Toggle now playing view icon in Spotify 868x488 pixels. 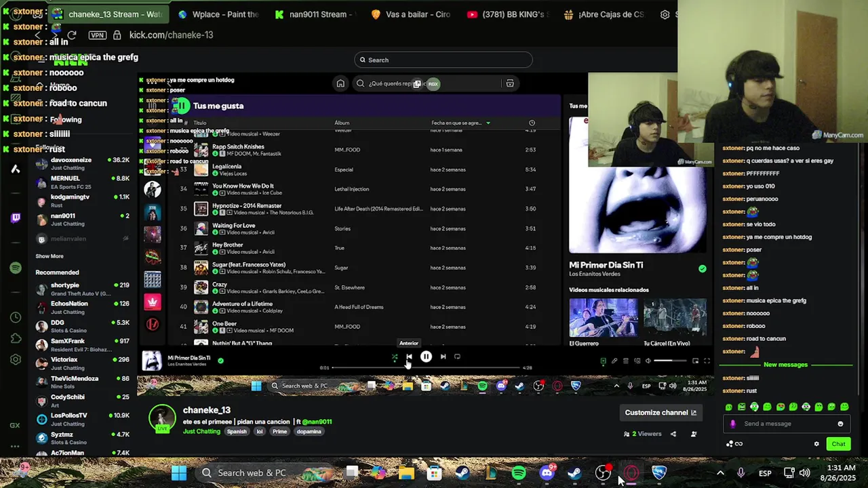pyautogui.click(x=603, y=361)
